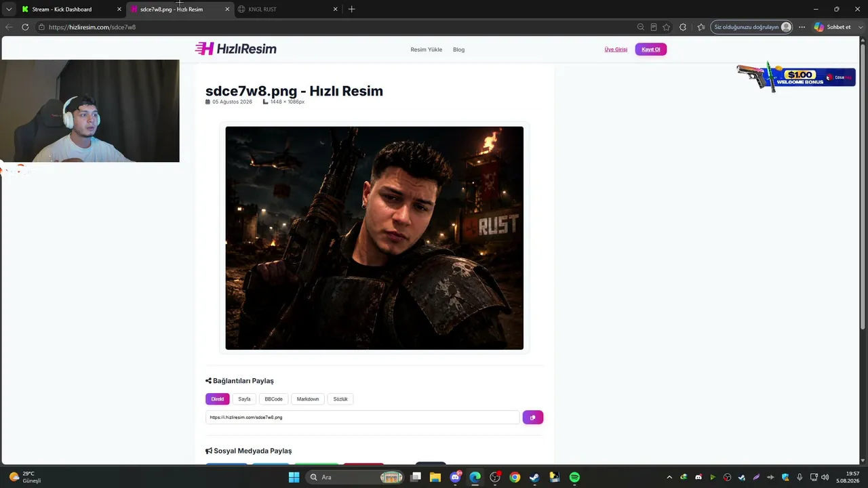This screenshot has height=488, width=868.
Task: Open Windows Security shield in system tray
Action: click(x=785, y=477)
